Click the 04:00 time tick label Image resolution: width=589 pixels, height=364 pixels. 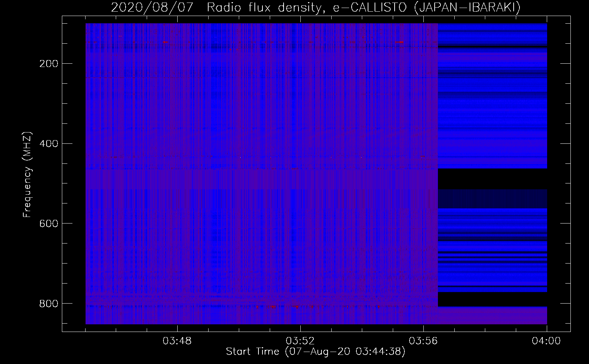(546, 341)
